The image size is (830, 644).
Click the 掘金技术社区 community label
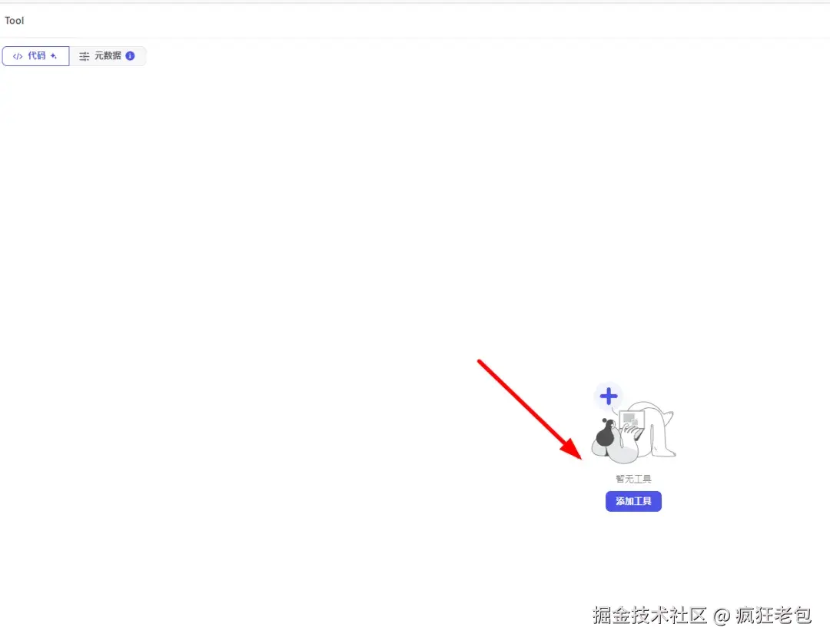649,616
